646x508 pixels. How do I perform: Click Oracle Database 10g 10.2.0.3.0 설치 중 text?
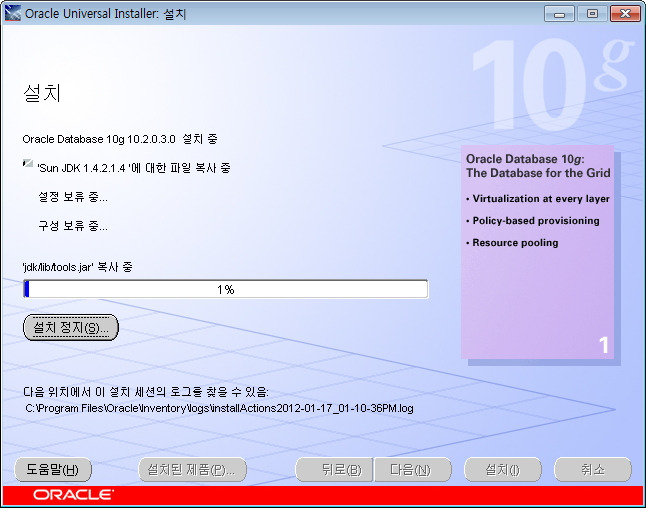[120, 139]
